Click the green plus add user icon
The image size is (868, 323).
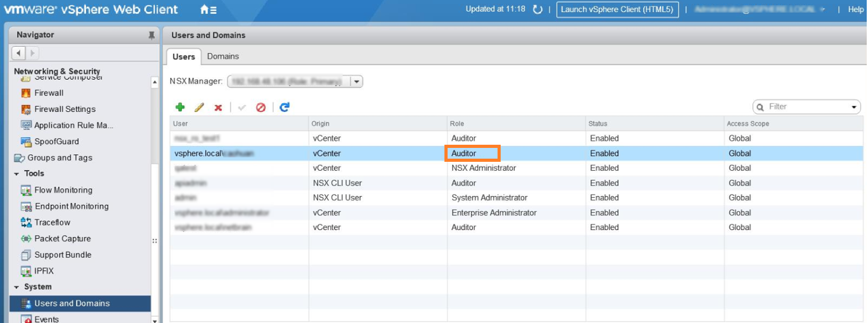pos(180,107)
